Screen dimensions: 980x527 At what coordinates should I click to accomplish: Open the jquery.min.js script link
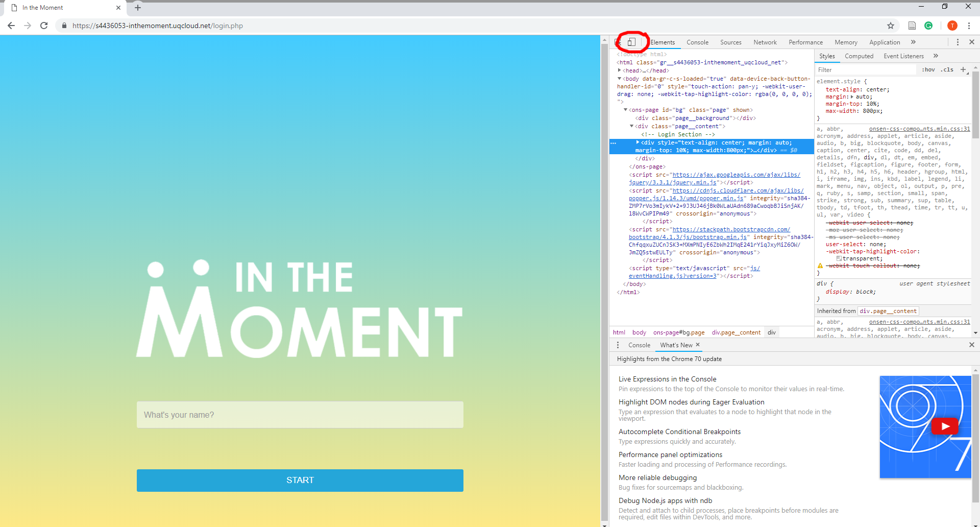click(x=714, y=178)
